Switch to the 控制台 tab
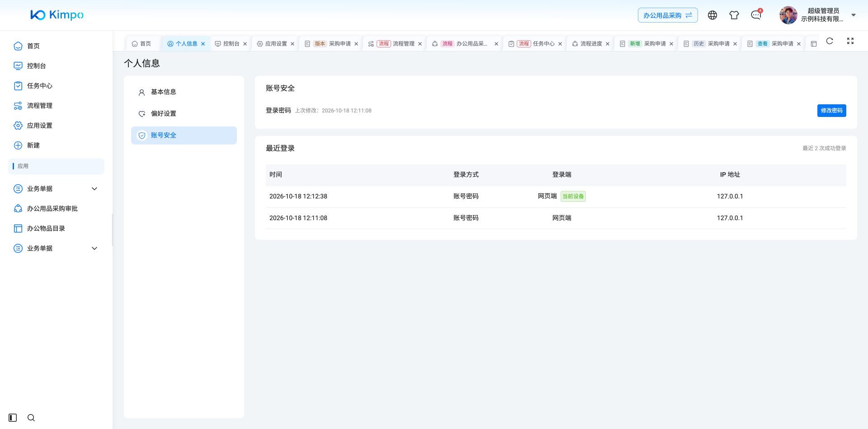 [231, 44]
